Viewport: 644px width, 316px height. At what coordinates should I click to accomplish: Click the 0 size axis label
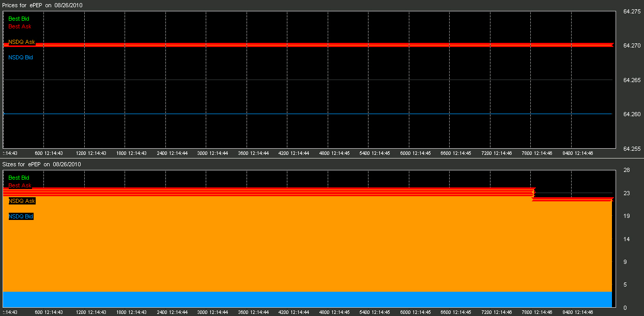[x=625, y=308]
